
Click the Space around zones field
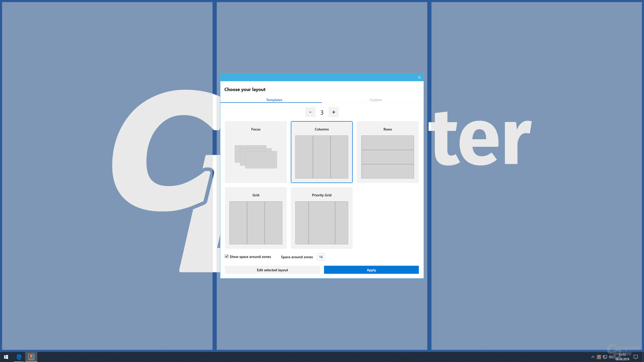[321, 257]
